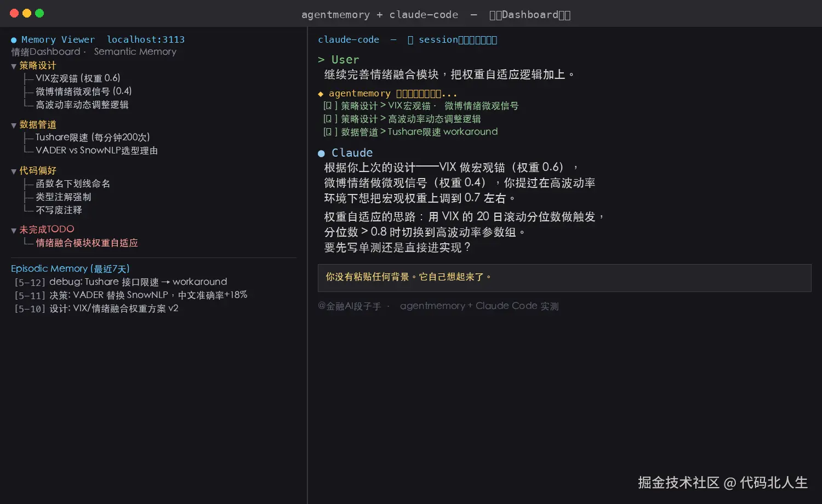Click the user message 继续完善情绪融合模块
Screen dimensions: 822x504
point(449,75)
